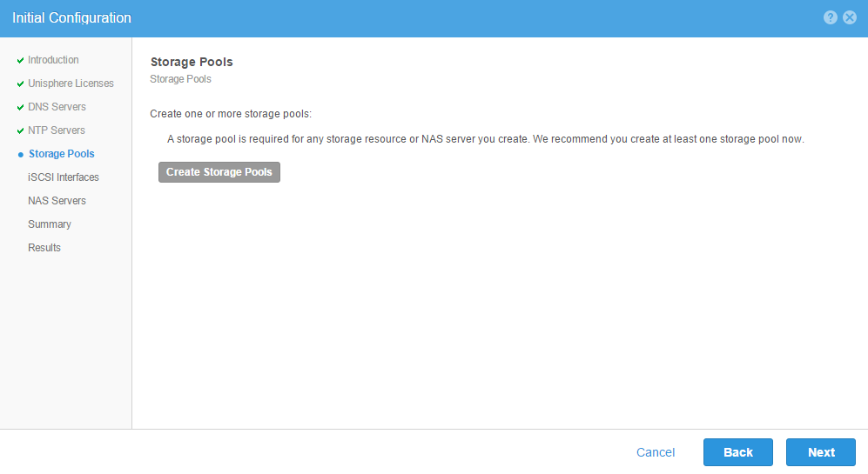This screenshot has width=868, height=474.
Task: Open the Summary step
Action: click(x=50, y=224)
